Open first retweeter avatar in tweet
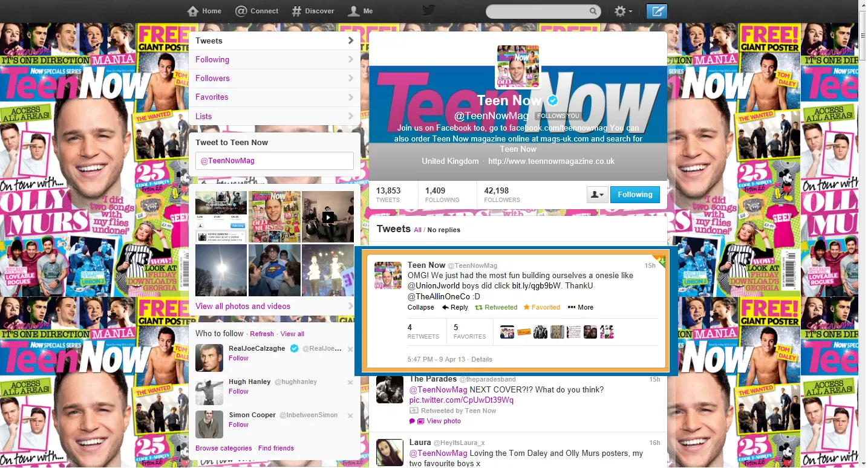This screenshot has height=468, width=868. [x=507, y=331]
